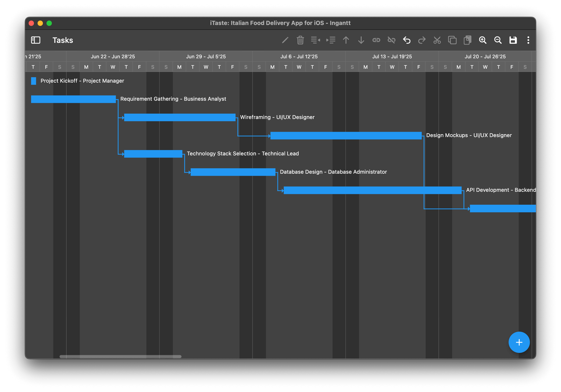Click the edit pencil icon
Image resolution: width=561 pixels, height=392 pixels.
[x=285, y=40]
